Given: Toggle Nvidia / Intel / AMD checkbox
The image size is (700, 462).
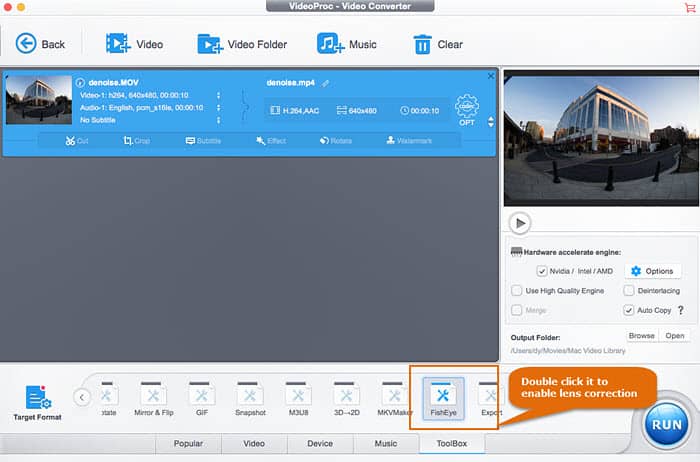Looking at the screenshot, I should (x=542, y=271).
